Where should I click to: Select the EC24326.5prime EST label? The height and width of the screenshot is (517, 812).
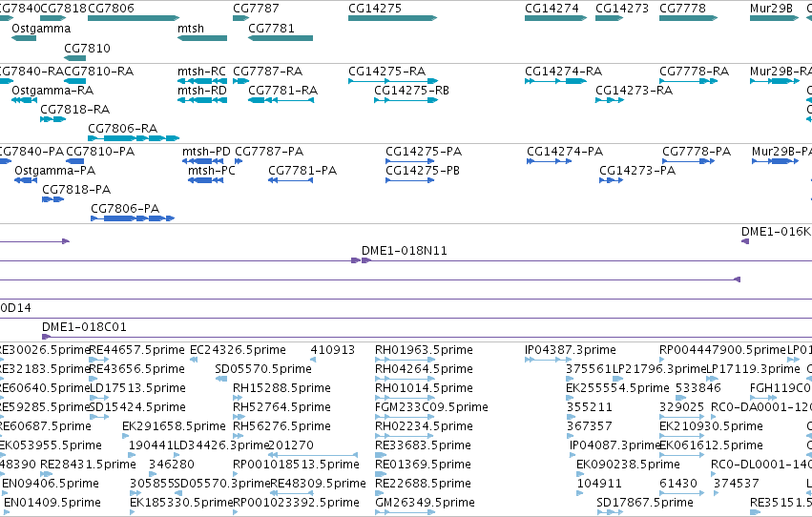(x=238, y=350)
